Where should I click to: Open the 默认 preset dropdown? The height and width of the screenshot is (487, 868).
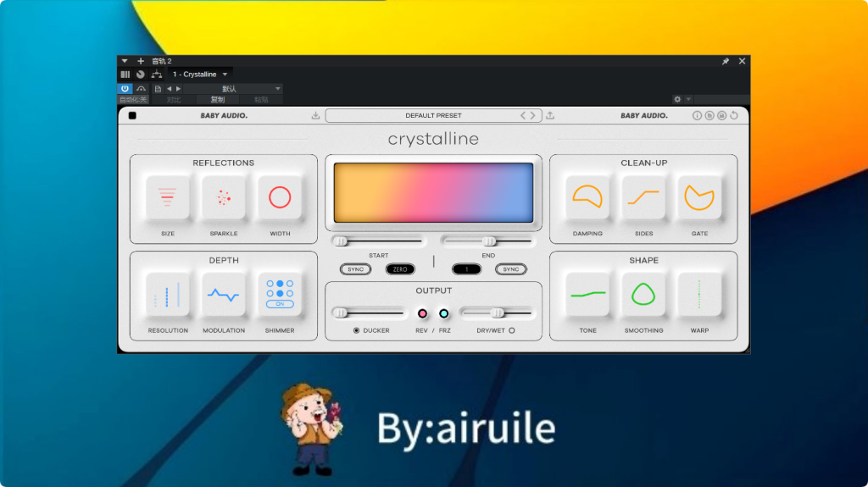[232, 89]
